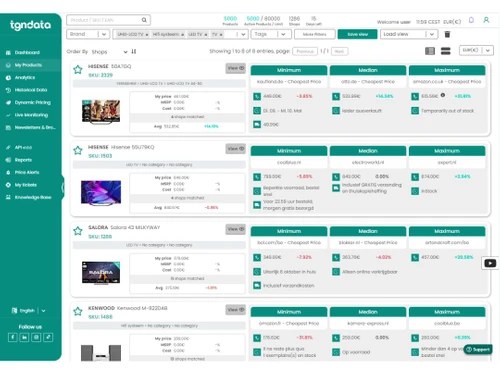Click the Save view button
This screenshot has height=375, width=500.
click(x=357, y=34)
